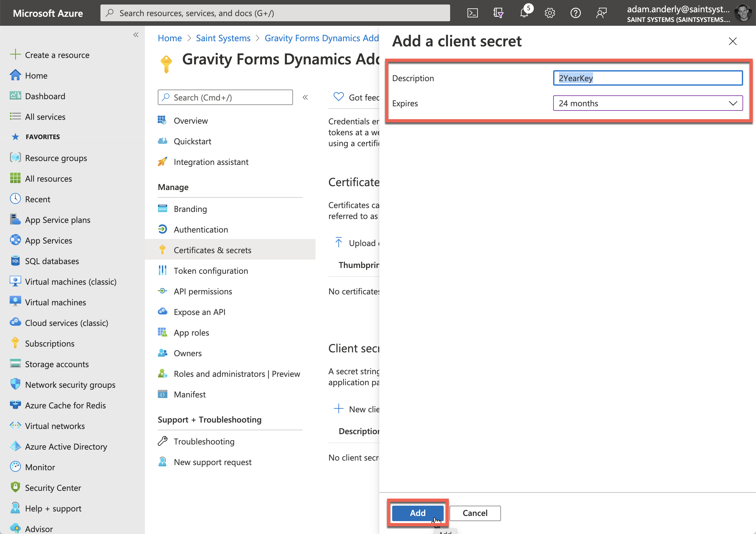Focus the top resource search box
Viewport: 756px width, 534px height.
click(275, 13)
